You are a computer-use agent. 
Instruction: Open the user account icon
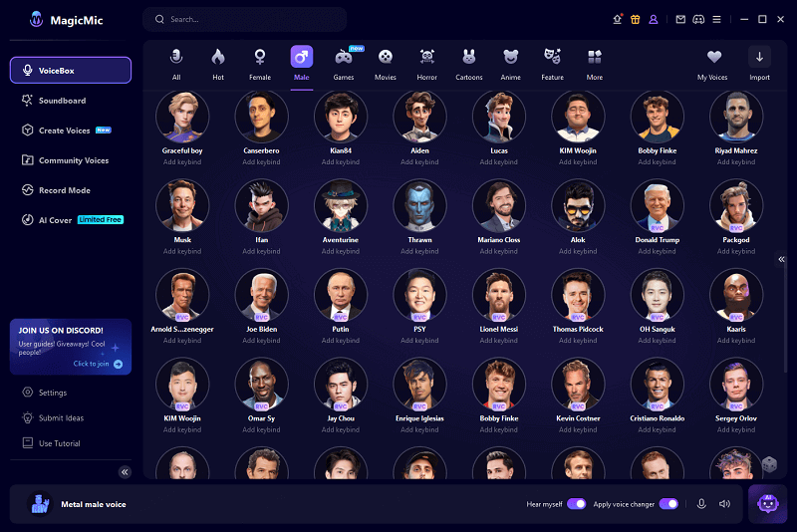[654, 19]
